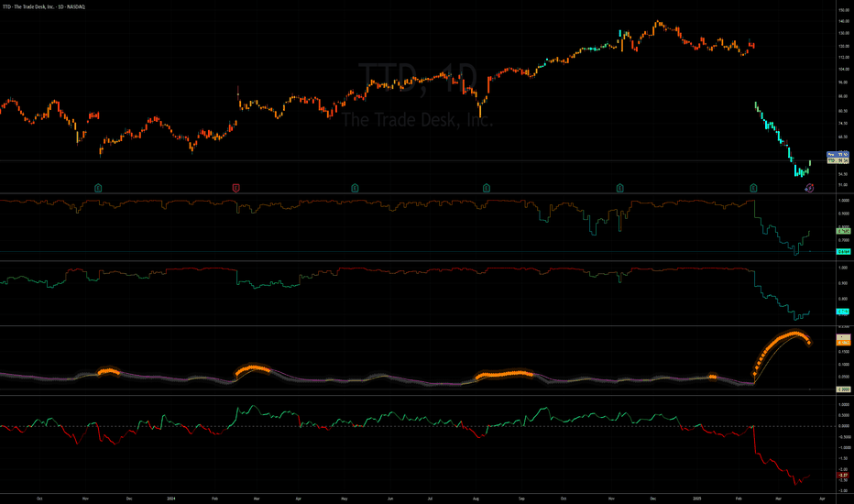
Task: Open the red February 2024 earnings marker
Action: (235, 188)
